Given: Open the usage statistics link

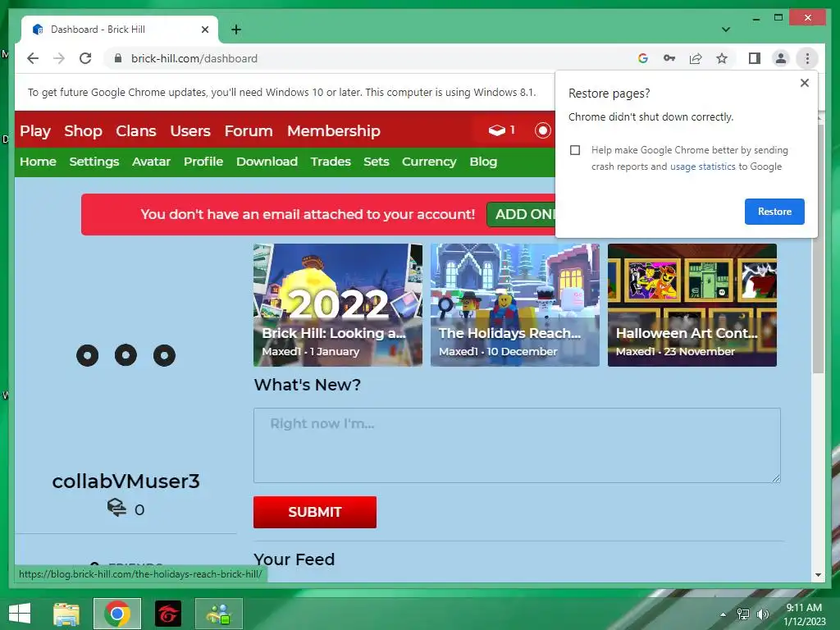Looking at the screenshot, I should pyautogui.click(x=702, y=167).
